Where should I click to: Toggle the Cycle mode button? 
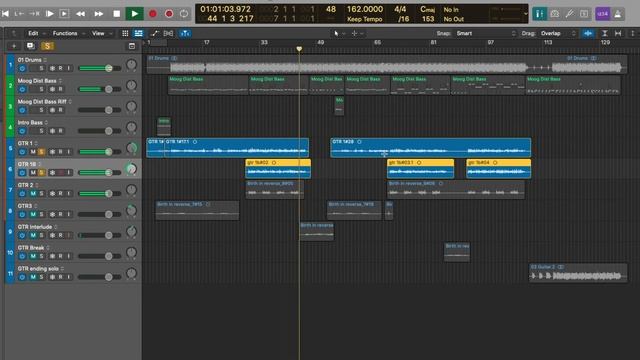(184, 14)
